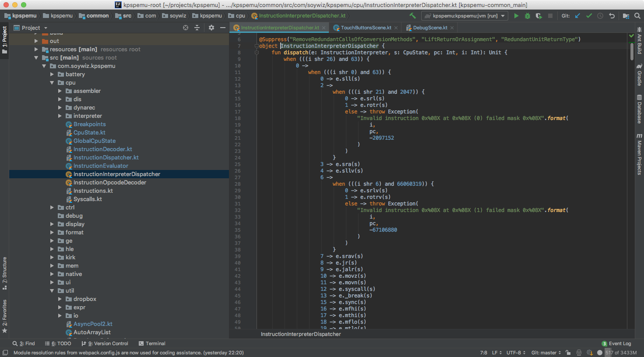Commit changes with the Git checkmark icon
The height and width of the screenshot is (357, 644).
click(589, 16)
